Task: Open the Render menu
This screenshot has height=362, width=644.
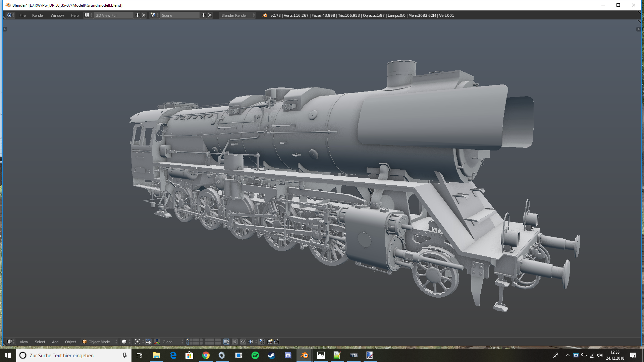Action: point(38,15)
